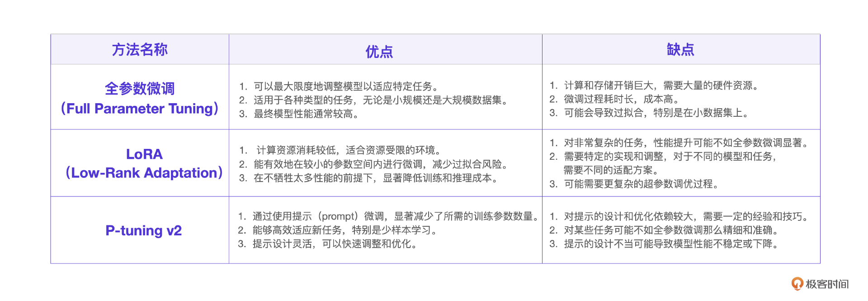This screenshot has width=868, height=301.
Task: Click the line 计算资源消耗较低
Action: coord(349,150)
